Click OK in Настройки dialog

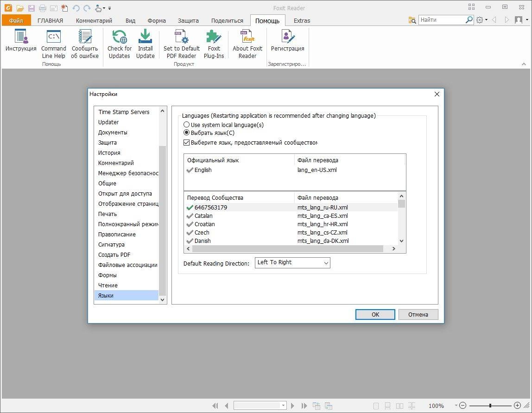[x=375, y=314]
